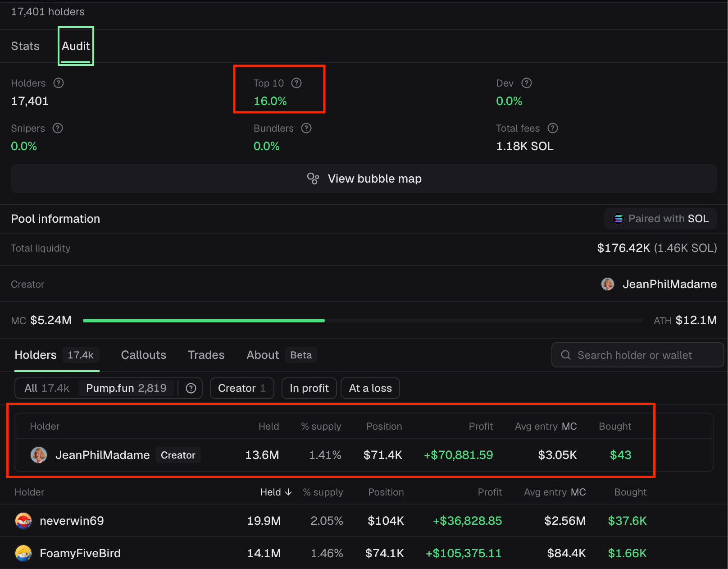Sort by Bought column header in the lower holders table

tap(630, 492)
